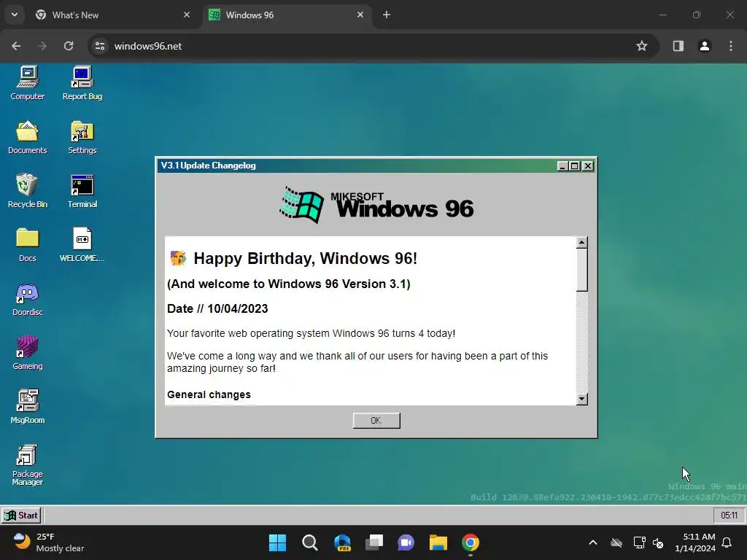This screenshot has width=747, height=560.
Task: Click the Windows 96 taskbar clock 05:11
Action: pyautogui.click(x=729, y=516)
